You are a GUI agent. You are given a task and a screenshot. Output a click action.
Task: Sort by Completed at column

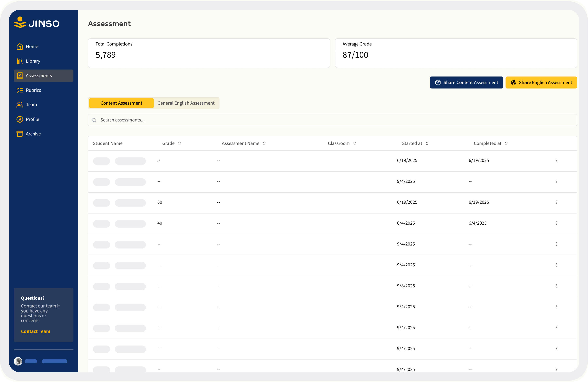[506, 143]
